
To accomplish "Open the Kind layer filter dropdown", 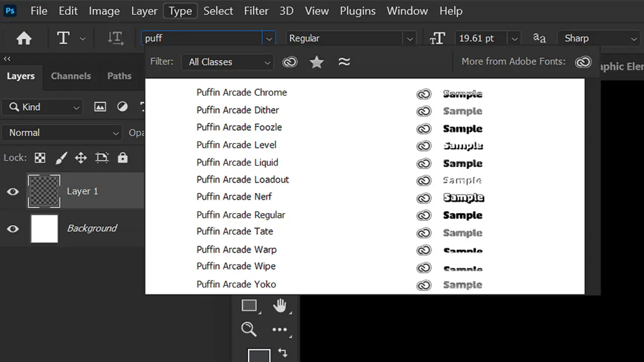I will tap(42, 107).
